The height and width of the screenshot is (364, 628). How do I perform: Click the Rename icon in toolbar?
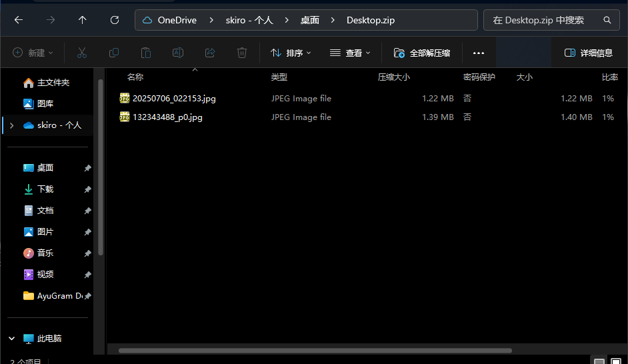point(178,53)
